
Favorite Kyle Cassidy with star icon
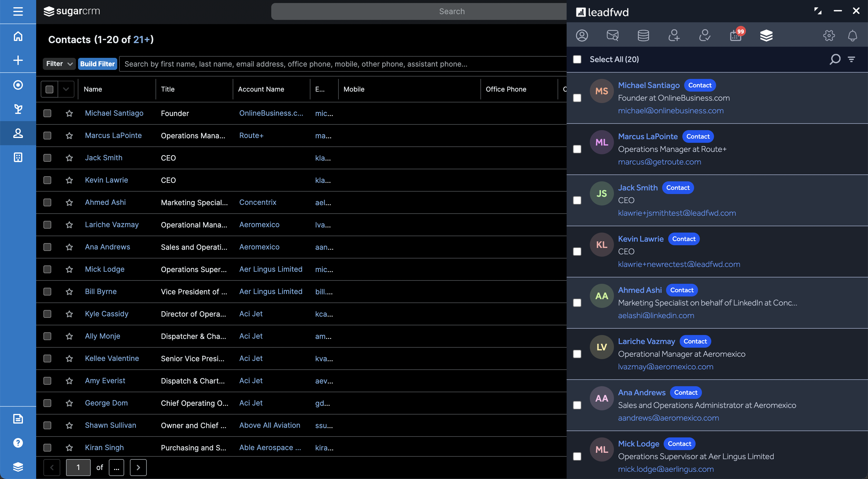pyautogui.click(x=69, y=314)
